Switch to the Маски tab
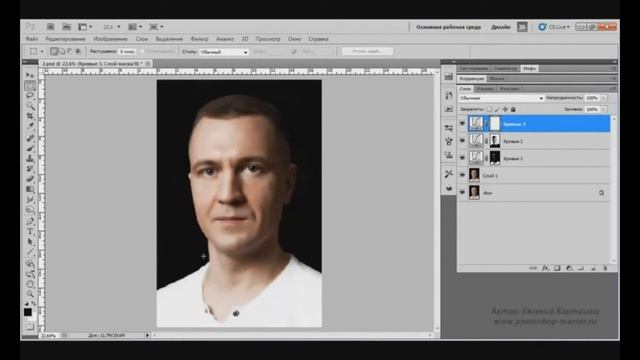Screen dimensions: 640x360 coord(497,78)
